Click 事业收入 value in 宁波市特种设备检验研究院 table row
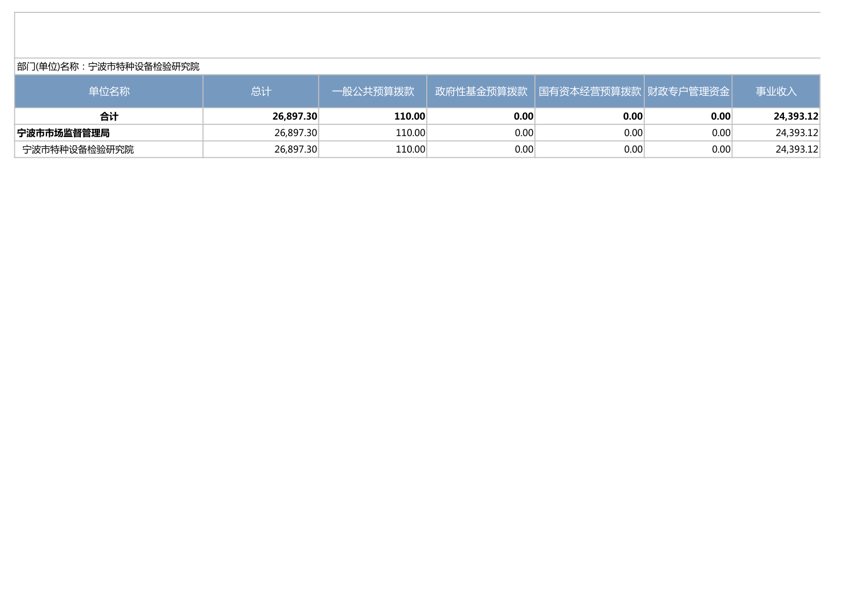This screenshot has height=614, width=868. click(x=797, y=150)
